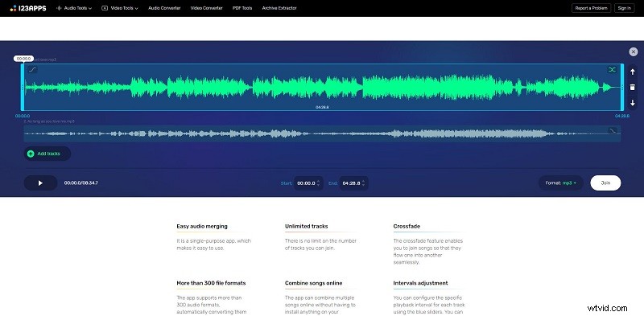Click the Join button
The height and width of the screenshot is (316, 644).
pyautogui.click(x=605, y=183)
